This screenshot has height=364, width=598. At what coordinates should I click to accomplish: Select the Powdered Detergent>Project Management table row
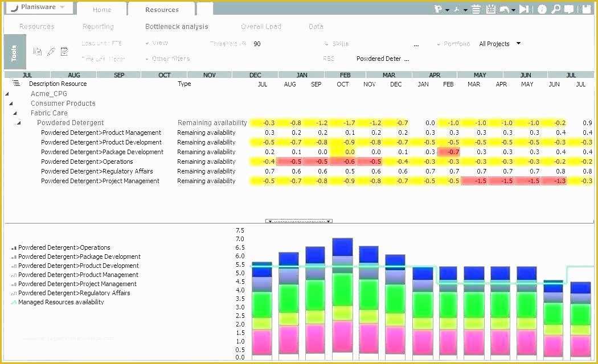click(299, 181)
